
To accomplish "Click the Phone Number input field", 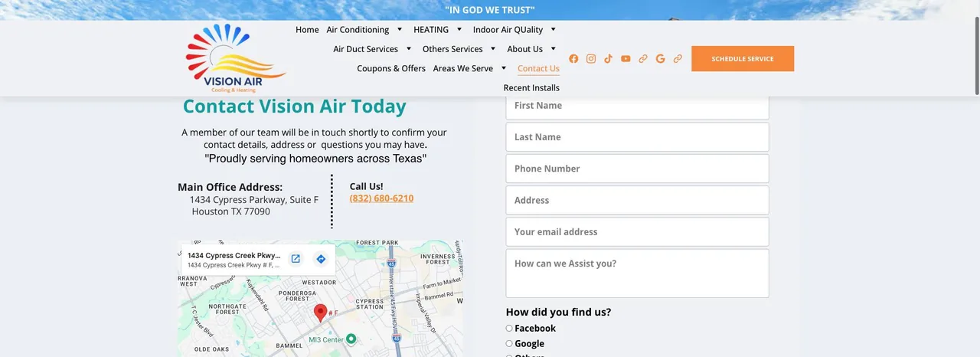I will coord(637,169).
